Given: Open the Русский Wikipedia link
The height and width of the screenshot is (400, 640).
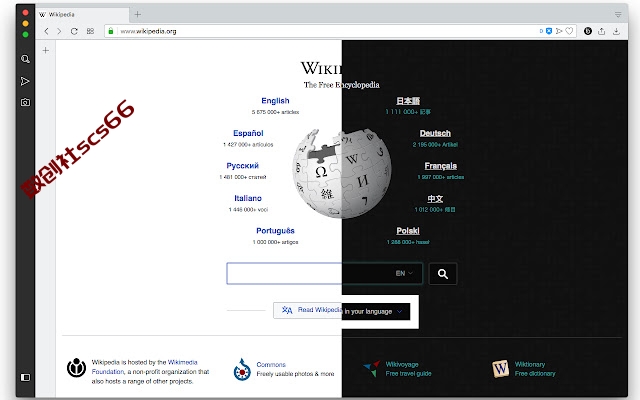Looking at the screenshot, I should (242, 166).
